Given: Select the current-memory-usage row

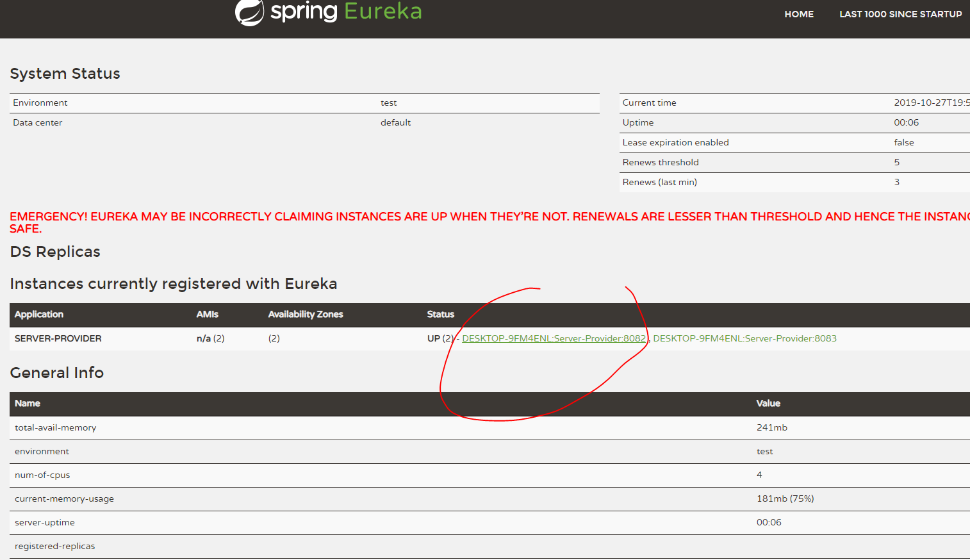Looking at the screenshot, I should coord(489,498).
